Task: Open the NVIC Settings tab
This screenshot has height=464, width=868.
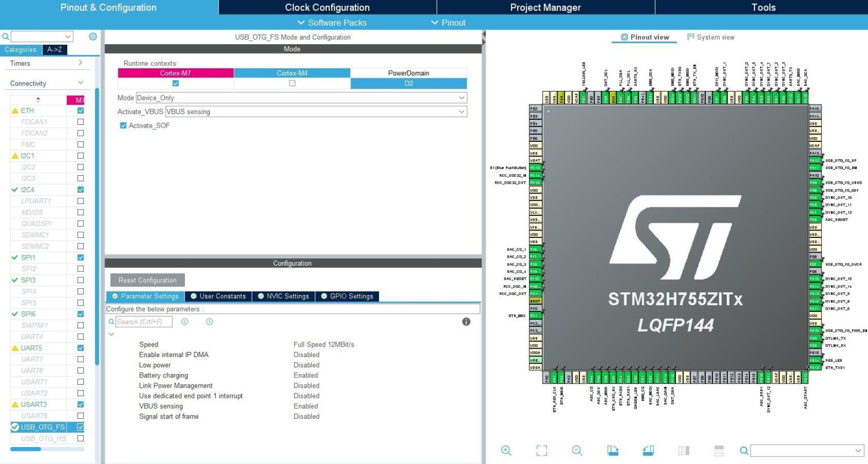Action: (x=284, y=296)
